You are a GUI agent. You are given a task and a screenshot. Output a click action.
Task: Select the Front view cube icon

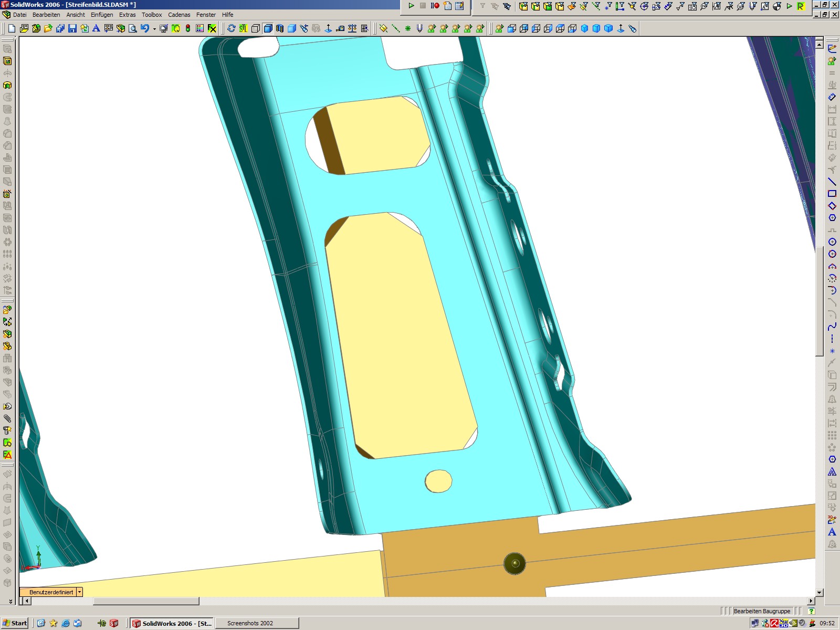coord(512,28)
